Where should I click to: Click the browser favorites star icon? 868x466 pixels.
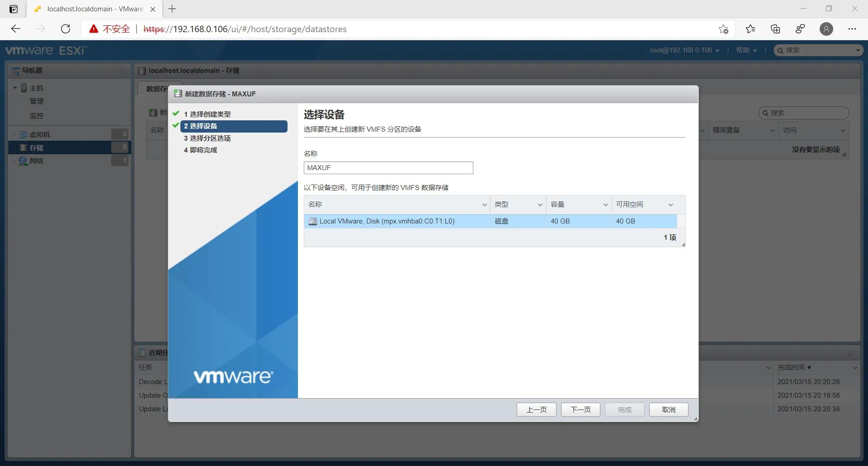click(x=750, y=29)
